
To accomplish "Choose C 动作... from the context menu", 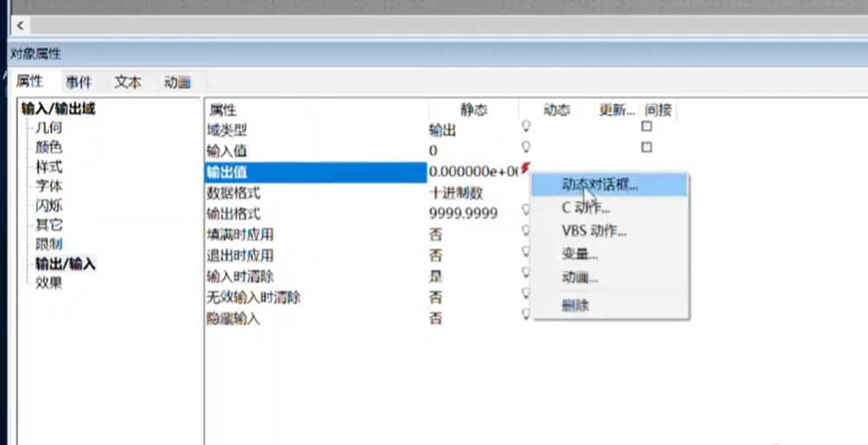I will pyautogui.click(x=586, y=208).
